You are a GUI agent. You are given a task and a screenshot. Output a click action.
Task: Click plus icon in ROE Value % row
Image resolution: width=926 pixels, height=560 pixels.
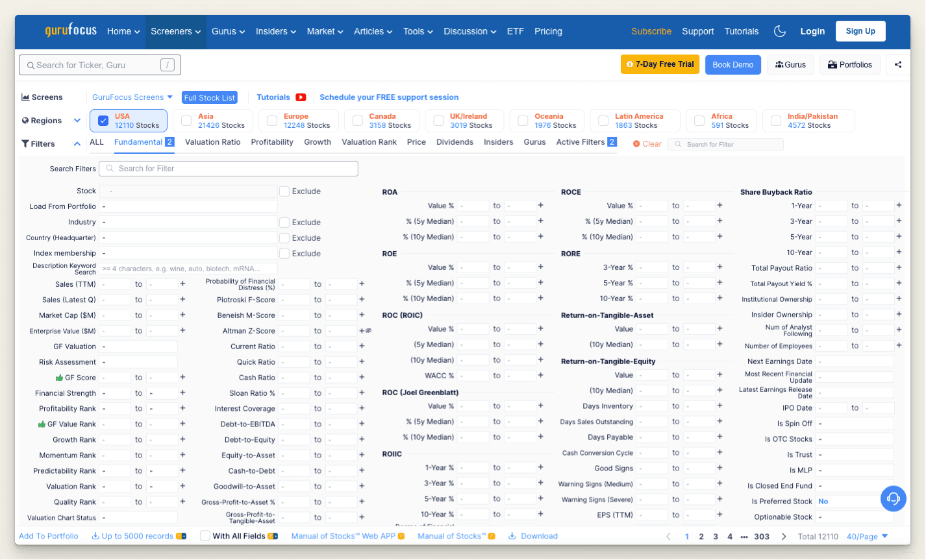[x=540, y=267]
